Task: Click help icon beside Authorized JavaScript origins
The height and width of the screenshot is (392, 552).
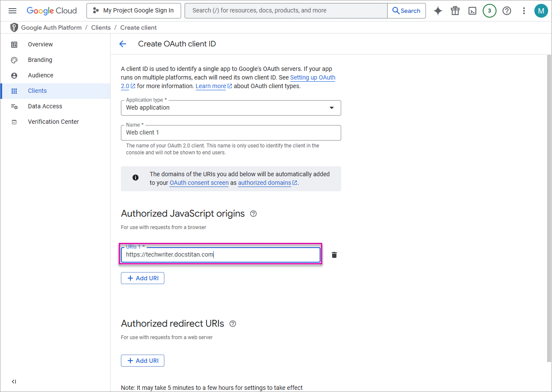Action: click(253, 214)
